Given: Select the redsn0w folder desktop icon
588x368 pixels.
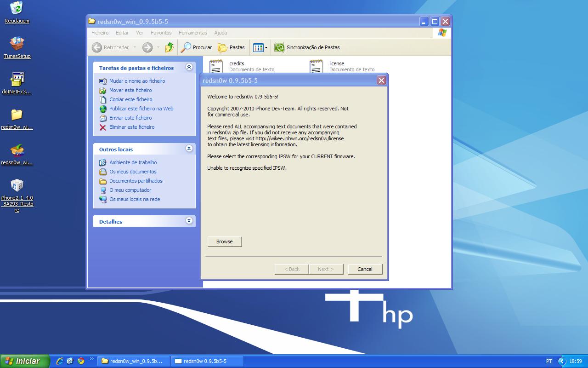Looking at the screenshot, I should coord(17,119).
